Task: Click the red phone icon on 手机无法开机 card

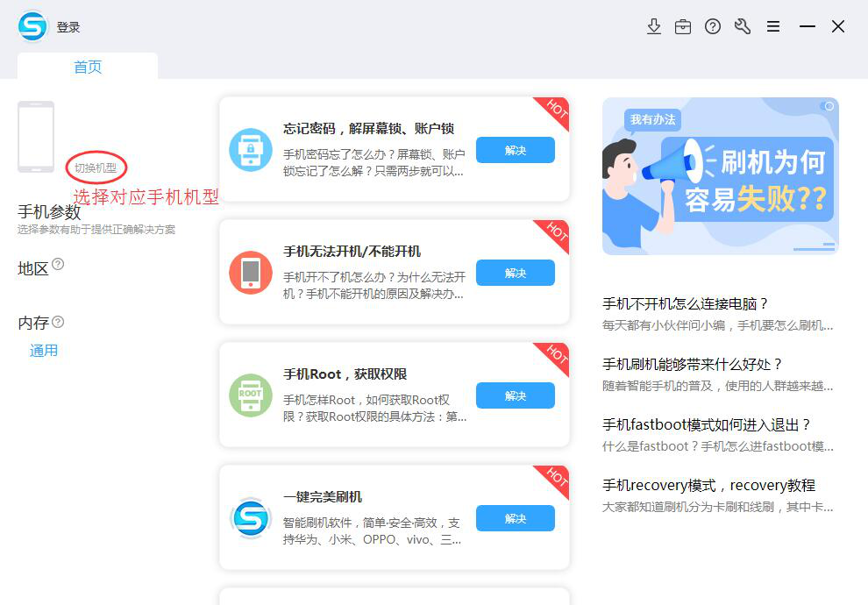Action: tap(251, 272)
